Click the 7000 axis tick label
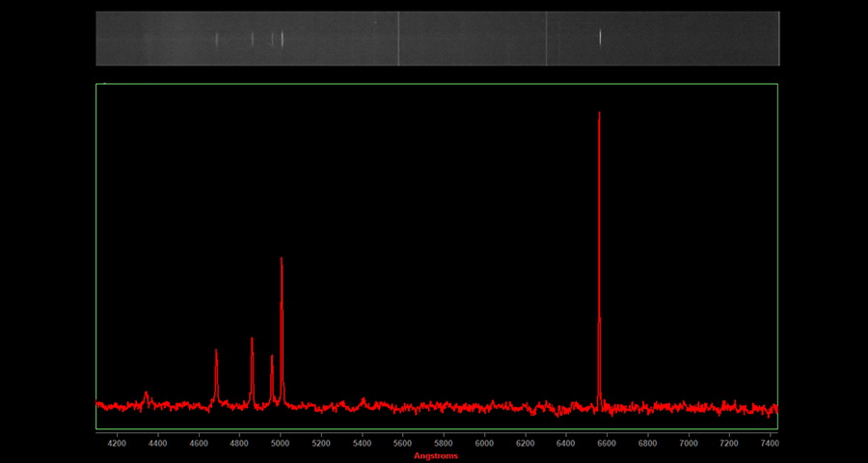Image resolution: width=868 pixels, height=463 pixels. [689, 444]
